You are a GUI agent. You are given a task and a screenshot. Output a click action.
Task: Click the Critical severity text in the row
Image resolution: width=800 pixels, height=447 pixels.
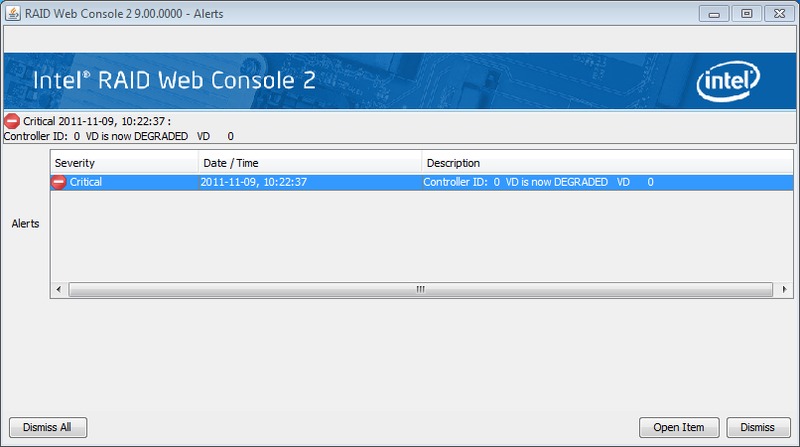point(86,182)
